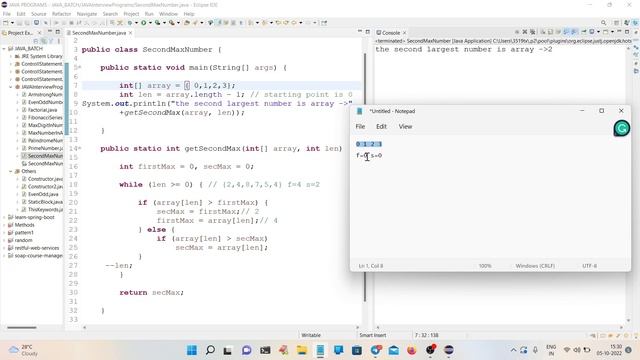This screenshot has height=360, width=640.
Task: Minimize the Project Explorer view
Action: pos(50,32)
